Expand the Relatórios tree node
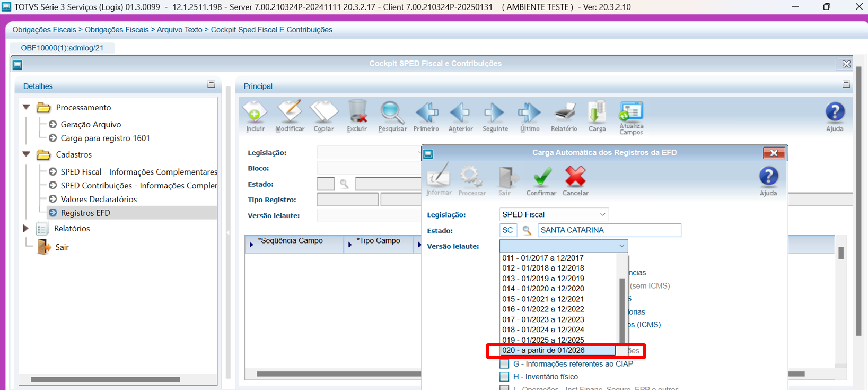 tap(25, 228)
